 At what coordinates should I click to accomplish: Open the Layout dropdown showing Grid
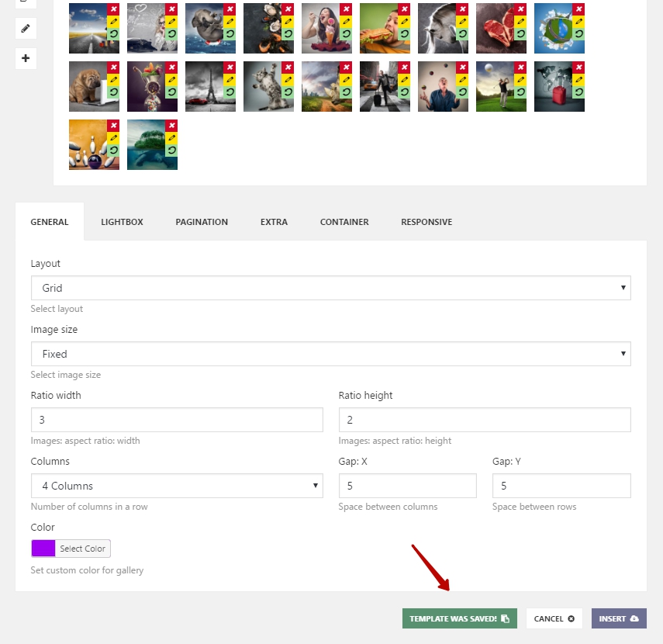pyautogui.click(x=330, y=288)
